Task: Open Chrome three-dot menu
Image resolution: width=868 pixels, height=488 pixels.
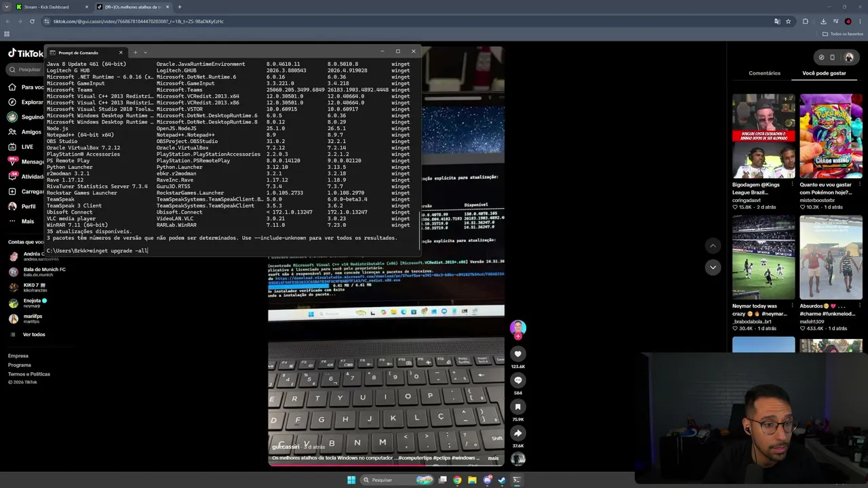Action: (860, 21)
